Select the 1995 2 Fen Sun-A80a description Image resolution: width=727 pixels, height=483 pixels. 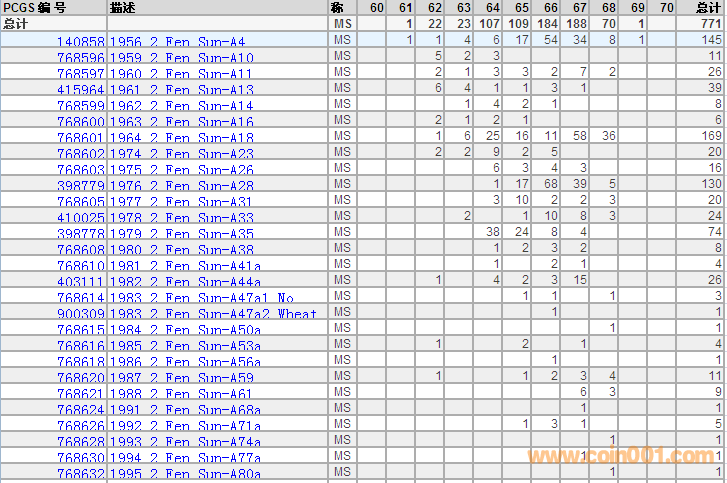pyautogui.click(x=185, y=473)
